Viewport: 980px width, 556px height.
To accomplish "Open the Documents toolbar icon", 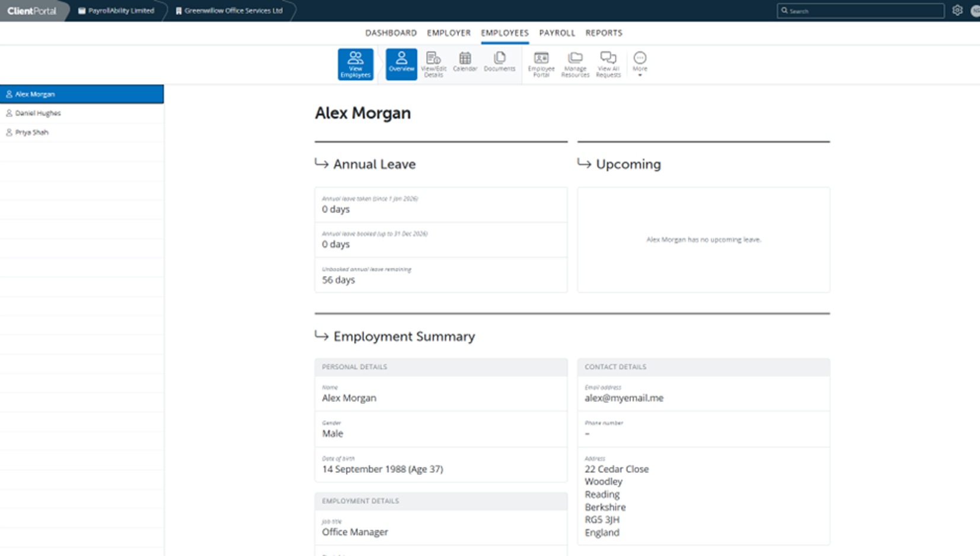I will click(x=499, y=62).
